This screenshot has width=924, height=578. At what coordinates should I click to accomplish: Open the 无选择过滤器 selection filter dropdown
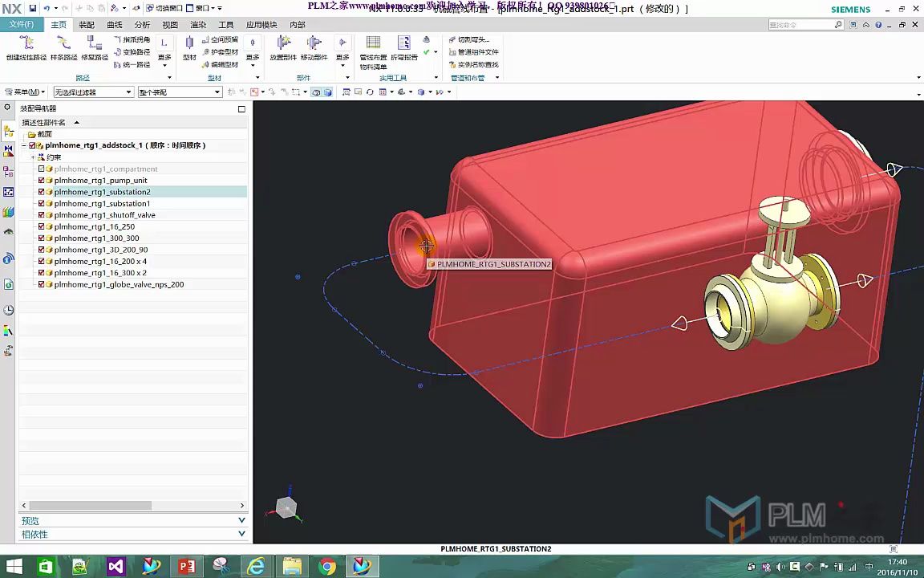(x=92, y=92)
